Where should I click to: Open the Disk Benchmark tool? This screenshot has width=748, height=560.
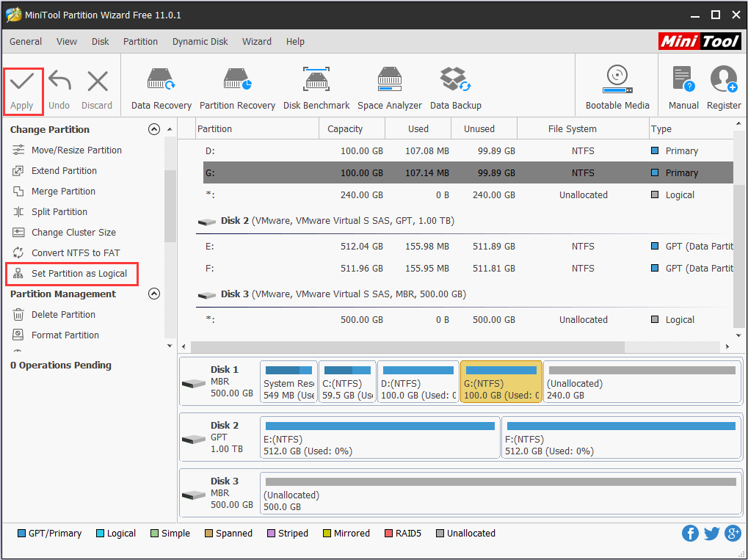[316, 85]
